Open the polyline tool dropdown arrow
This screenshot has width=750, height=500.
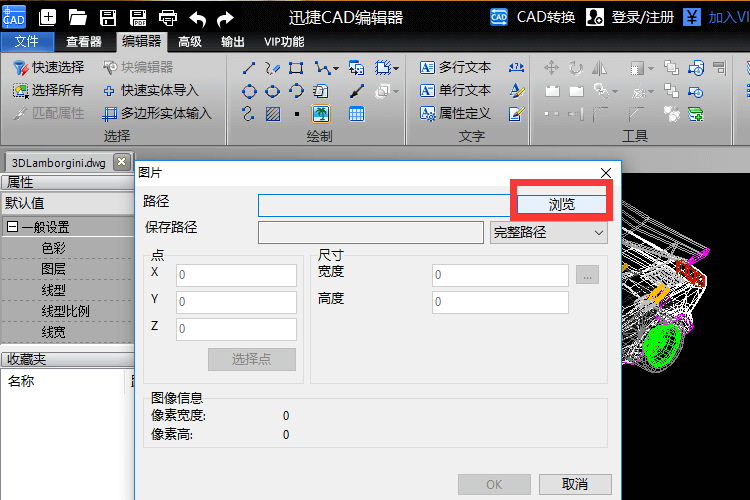click(x=336, y=69)
